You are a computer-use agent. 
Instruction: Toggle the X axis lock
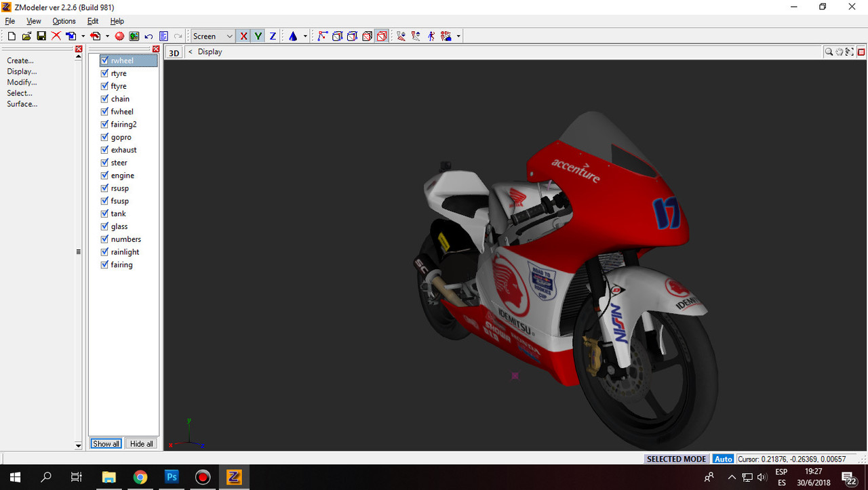click(x=243, y=36)
